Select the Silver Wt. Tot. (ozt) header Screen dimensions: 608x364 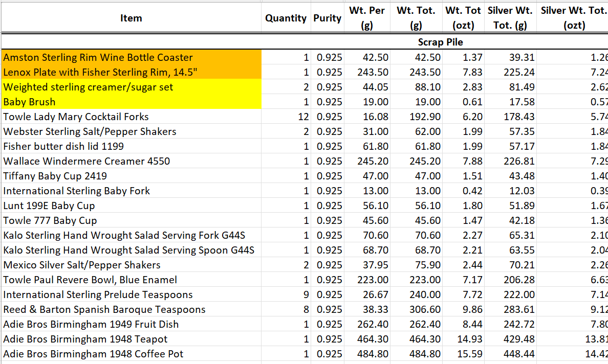click(x=572, y=18)
